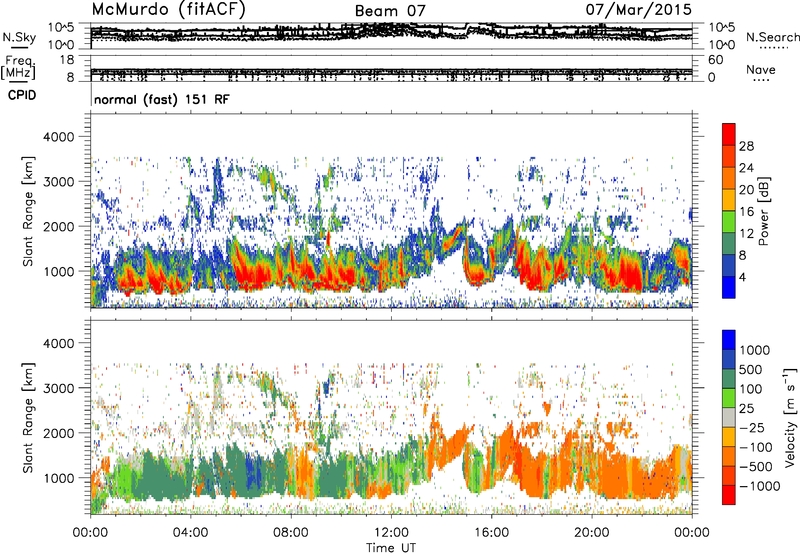Click the 4 tick on the power colorbar
The width and height of the screenshot is (800, 554).
743,277
